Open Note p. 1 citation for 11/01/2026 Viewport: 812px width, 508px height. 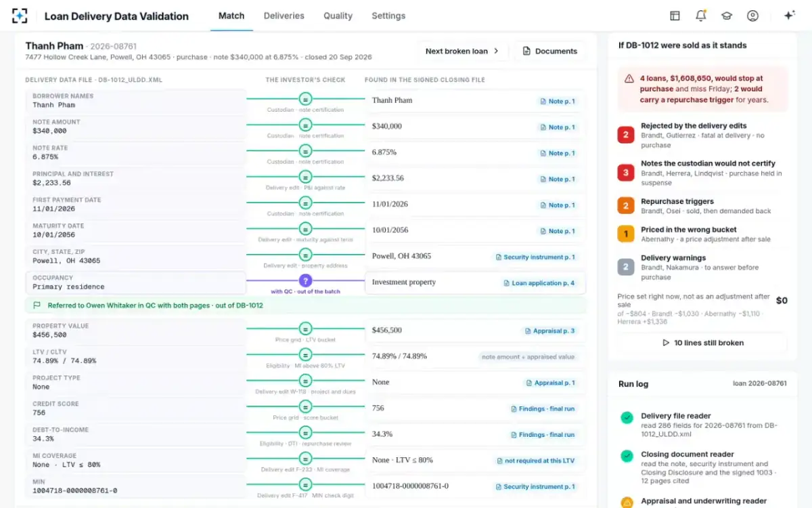(558, 205)
